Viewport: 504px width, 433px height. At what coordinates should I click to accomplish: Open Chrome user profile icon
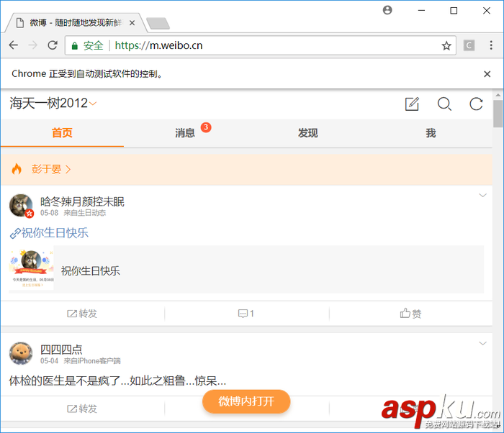[x=387, y=10]
